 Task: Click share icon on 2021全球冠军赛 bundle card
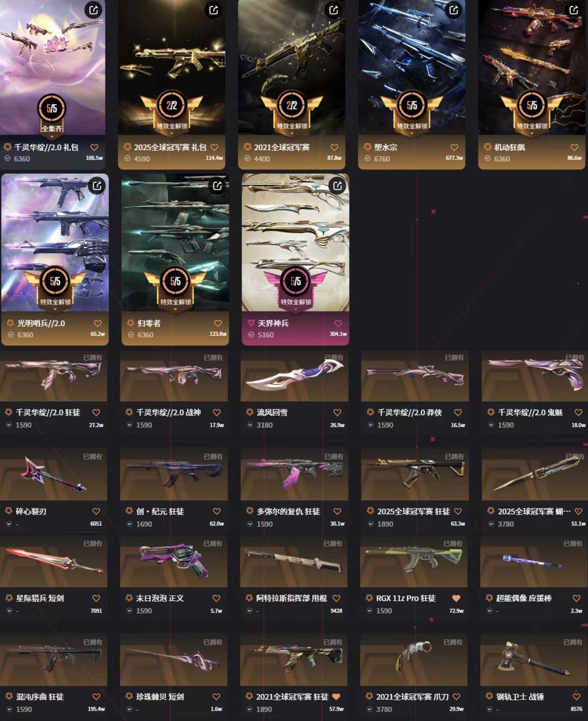pyautogui.click(x=334, y=10)
